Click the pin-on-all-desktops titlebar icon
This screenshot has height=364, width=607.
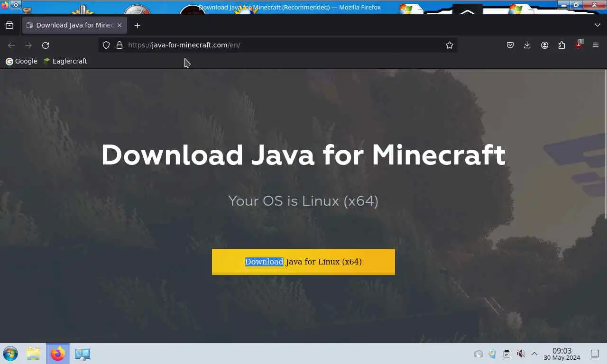pyautogui.click(x=16, y=5)
